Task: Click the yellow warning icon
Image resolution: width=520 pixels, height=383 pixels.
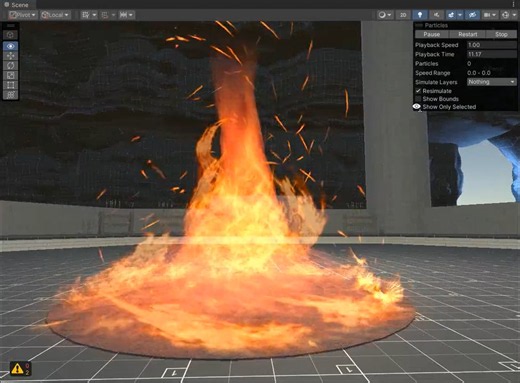Action: (x=17, y=369)
